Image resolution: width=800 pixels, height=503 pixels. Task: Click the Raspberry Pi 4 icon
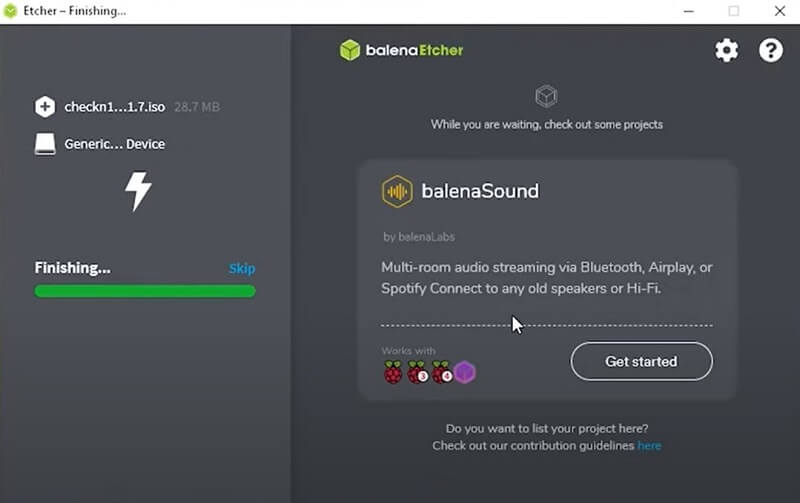pos(441,373)
